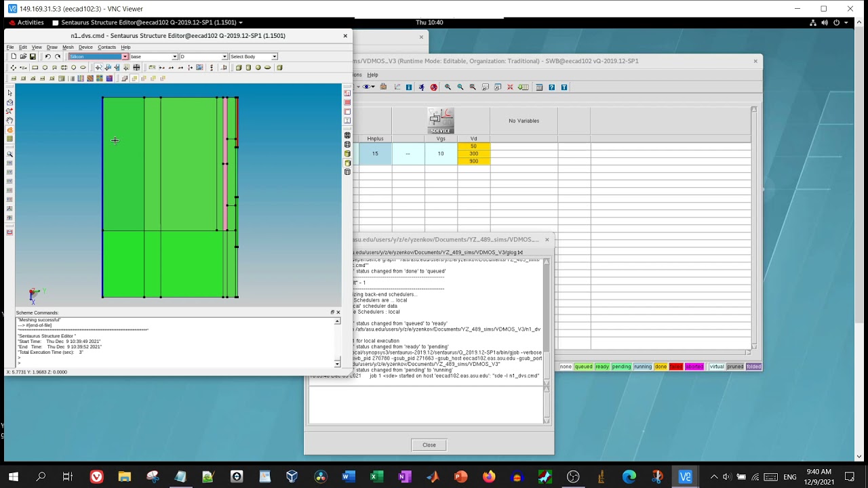Click the blue question mark help icon
868x488 pixels.
[x=552, y=87]
